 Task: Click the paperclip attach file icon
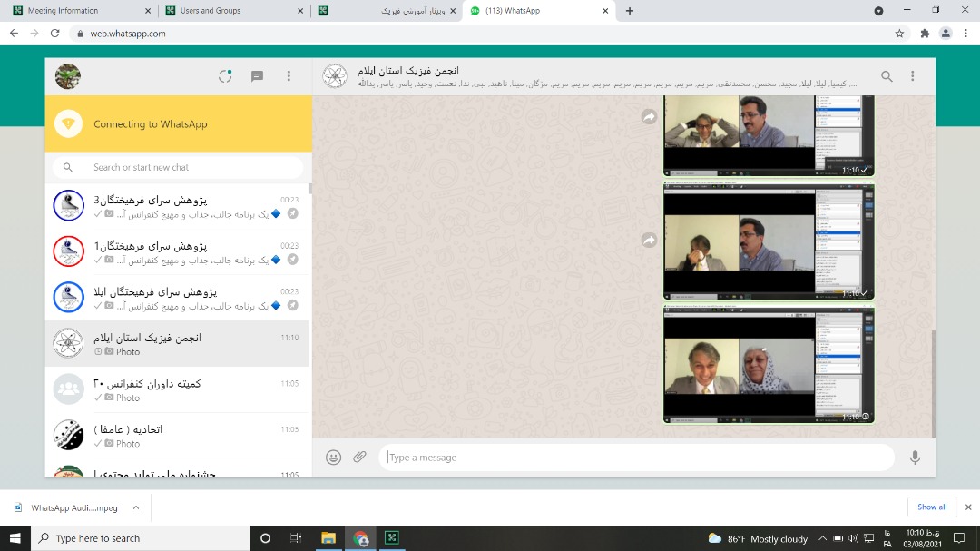click(x=360, y=458)
